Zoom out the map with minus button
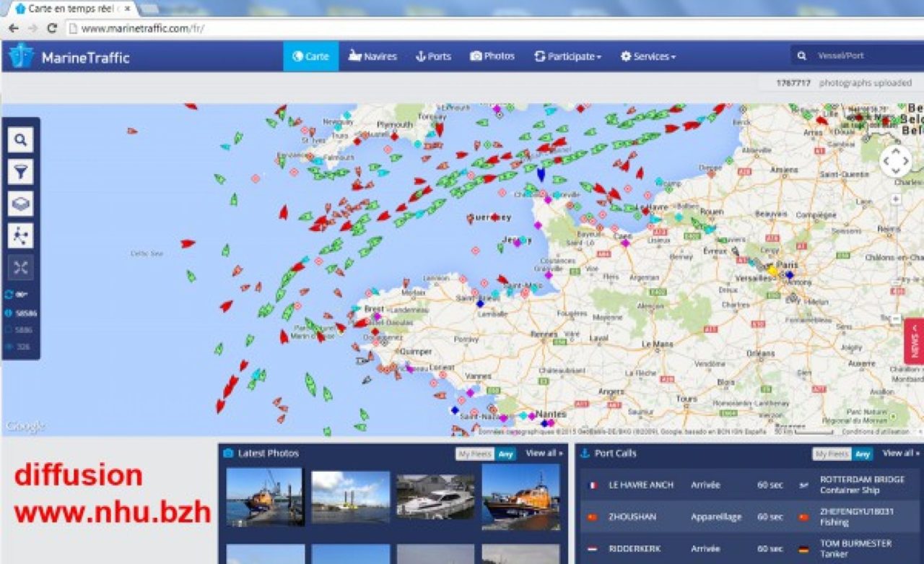 pos(896,318)
